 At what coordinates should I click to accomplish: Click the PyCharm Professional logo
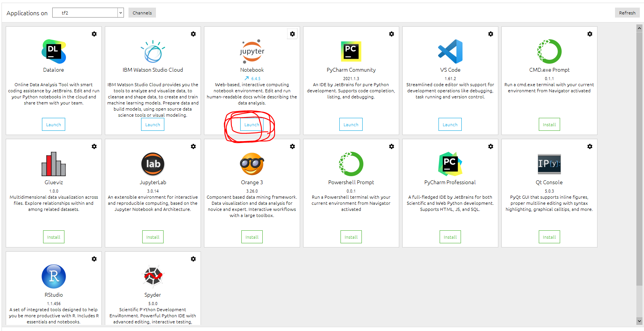pyautogui.click(x=450, y=164)
